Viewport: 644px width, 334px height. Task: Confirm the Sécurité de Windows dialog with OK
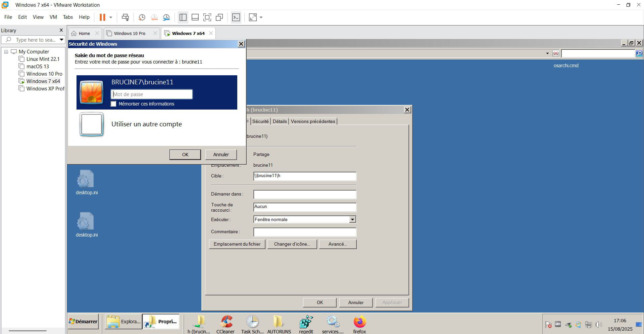click(x=185, y=155)
